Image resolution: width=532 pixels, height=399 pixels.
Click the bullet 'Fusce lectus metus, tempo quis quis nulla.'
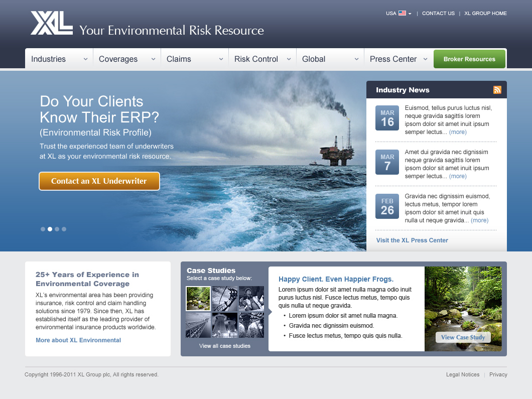345,336
